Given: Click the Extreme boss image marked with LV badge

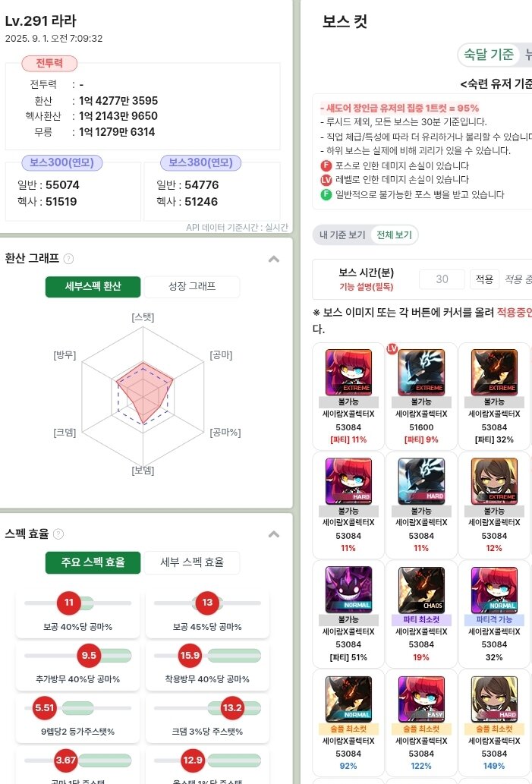Looking at the screenshot, I should pyautogui.click(x=421, y=372).
